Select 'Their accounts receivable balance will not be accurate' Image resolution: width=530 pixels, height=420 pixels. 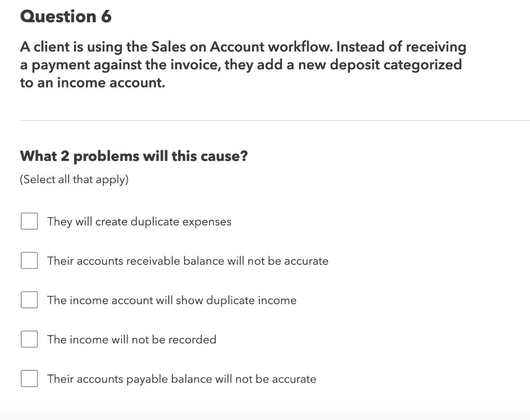tap(30, 261)
